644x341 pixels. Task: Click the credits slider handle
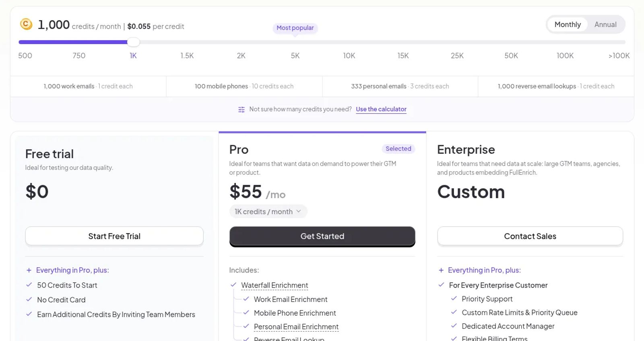[x=133, y=42]
